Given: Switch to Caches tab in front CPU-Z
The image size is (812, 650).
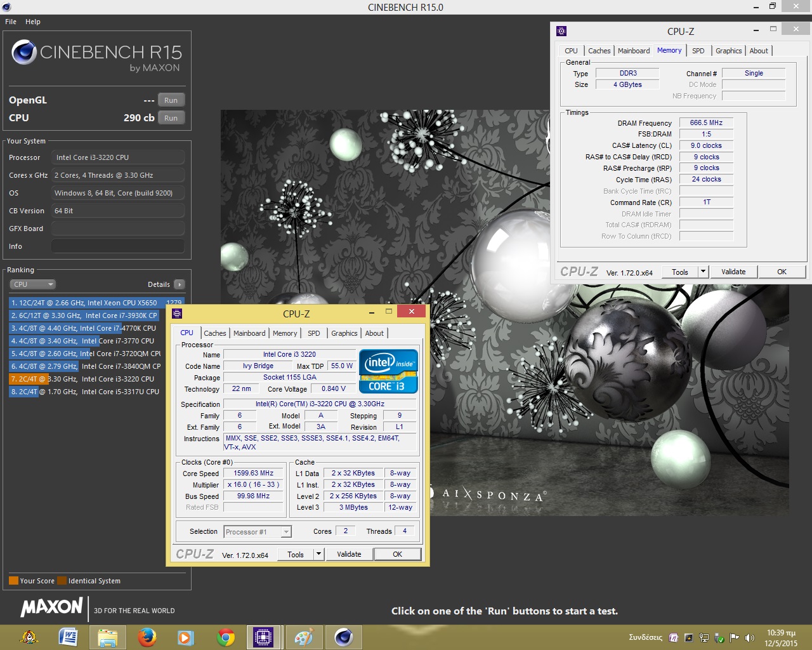Looking at the screenshot, I should point(215,333).
